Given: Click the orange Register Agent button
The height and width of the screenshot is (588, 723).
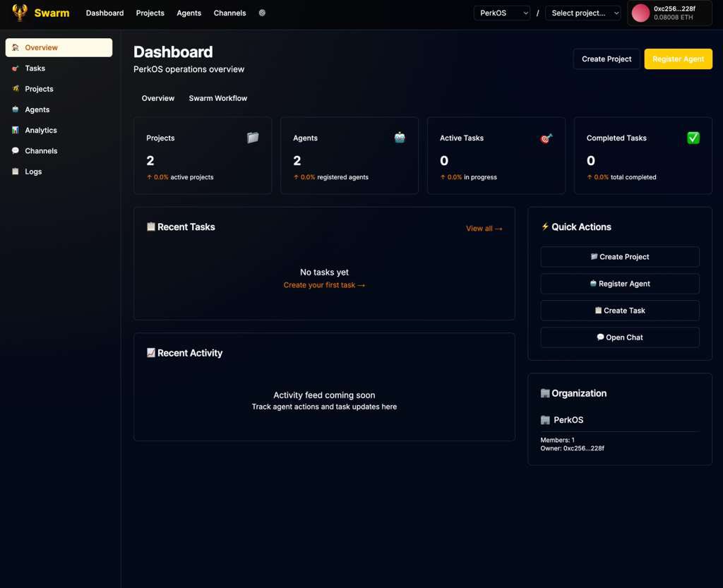Looking at the screenshot, I should click(x=678, y=59).
